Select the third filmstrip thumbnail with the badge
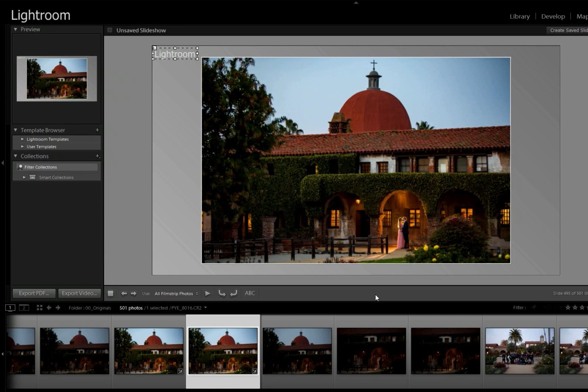588x392 pixels. 148,351
